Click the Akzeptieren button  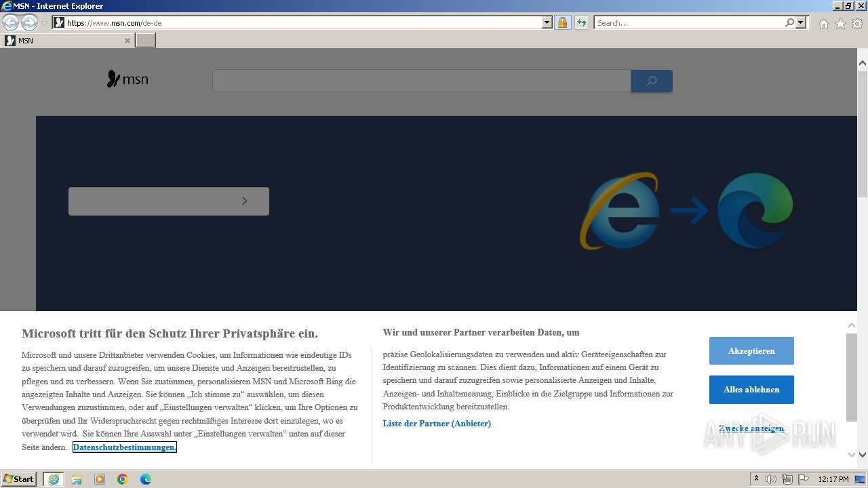point(751,351)
